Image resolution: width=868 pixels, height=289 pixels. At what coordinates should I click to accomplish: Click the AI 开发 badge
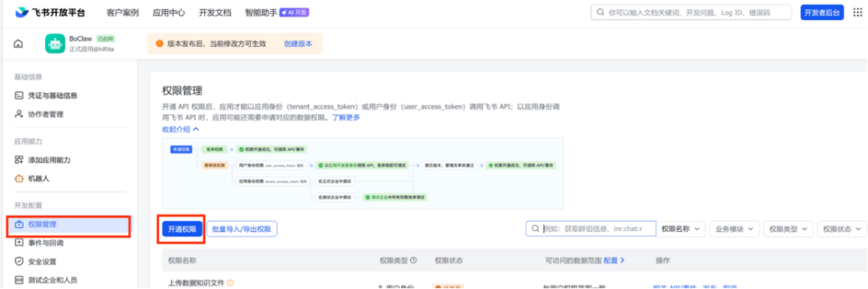click(x=294, y=12)
